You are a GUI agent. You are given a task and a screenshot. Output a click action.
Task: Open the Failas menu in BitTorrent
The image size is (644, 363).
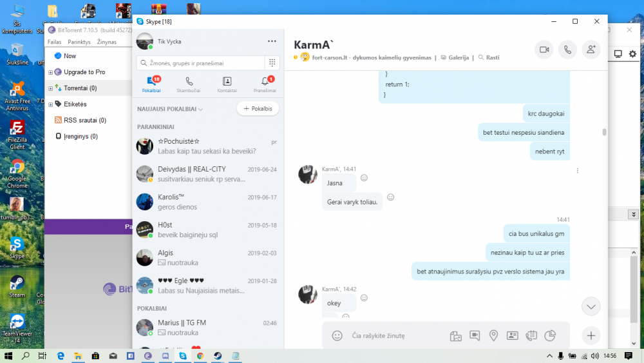(x=54, y=42)
